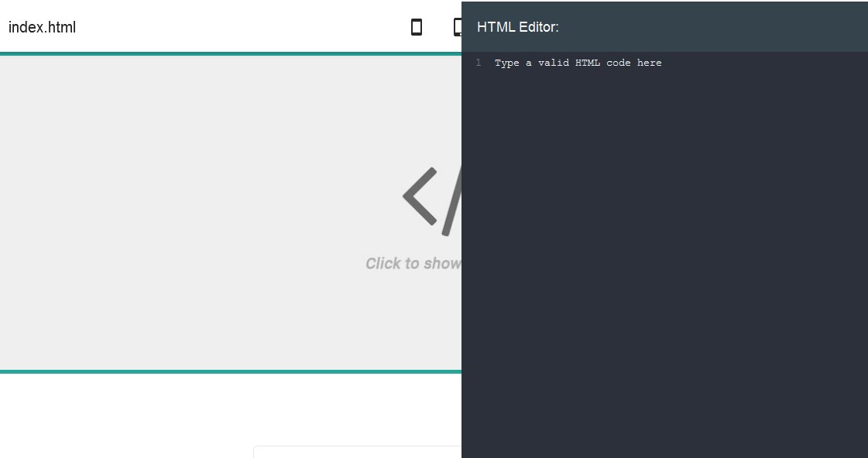Select the mobile phone preview icon
Viewport: 868px width, 458px height.
[417, 27]
